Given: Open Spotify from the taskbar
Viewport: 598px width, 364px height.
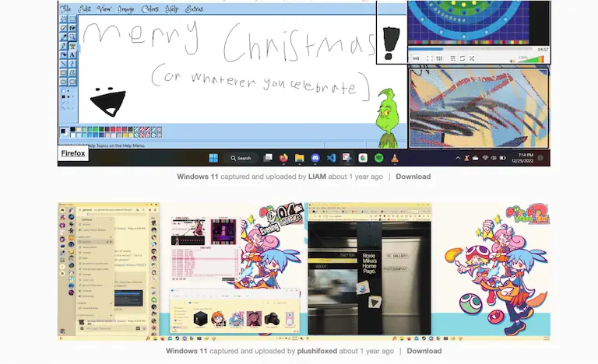Looking at the screenshot, I should [x=378, y=158].
